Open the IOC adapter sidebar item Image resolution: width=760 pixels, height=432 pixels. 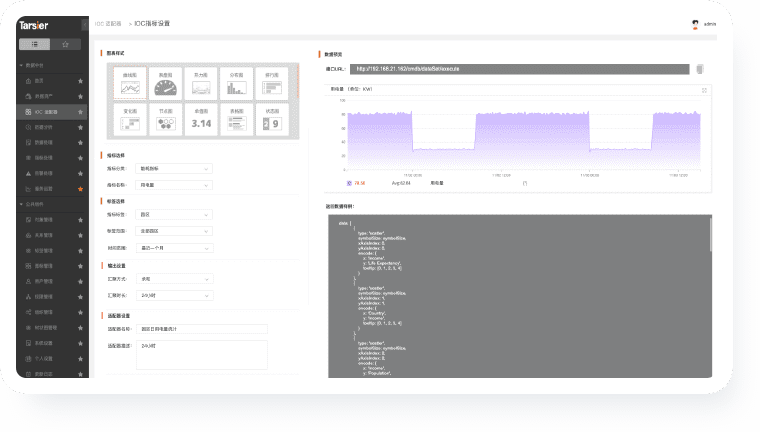pyautogui.click(x=52, y=112)
